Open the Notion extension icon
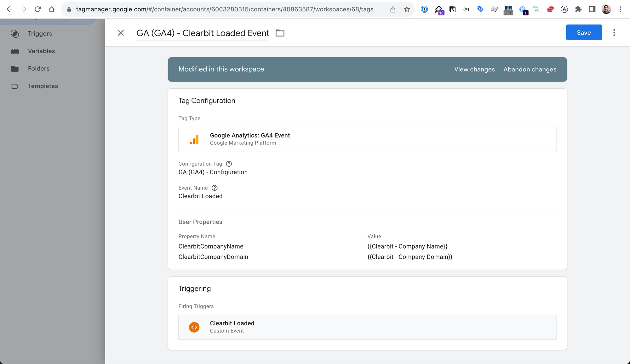 452,9
